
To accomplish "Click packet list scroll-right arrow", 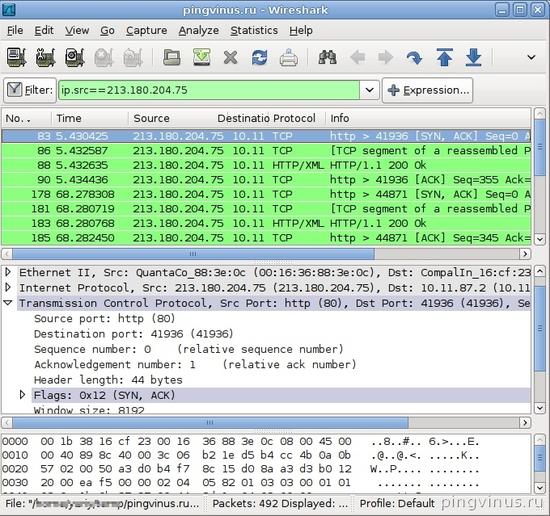I will tap(525, 254).
